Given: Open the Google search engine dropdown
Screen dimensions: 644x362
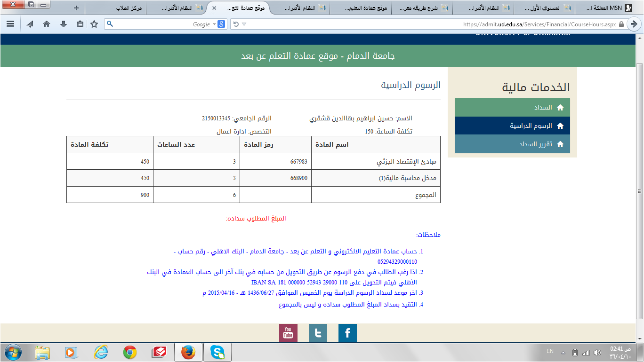Looking at the screenshot, I should click(214, 24).
